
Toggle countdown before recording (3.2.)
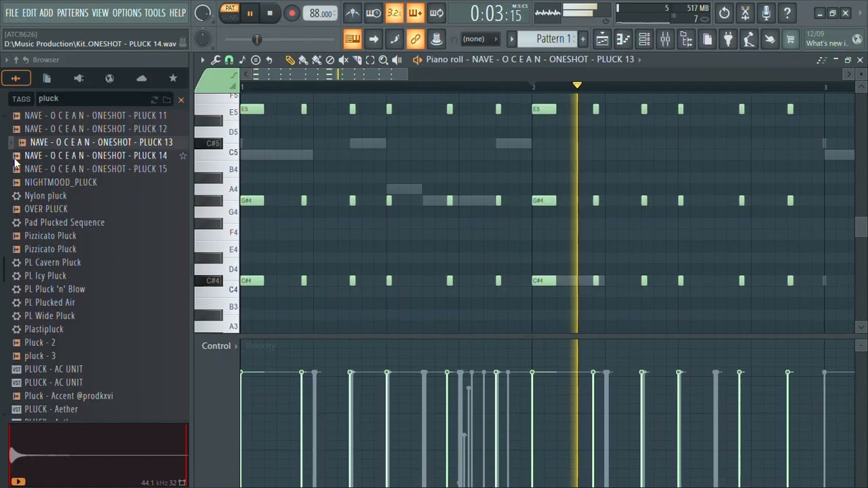pos(395,13)
